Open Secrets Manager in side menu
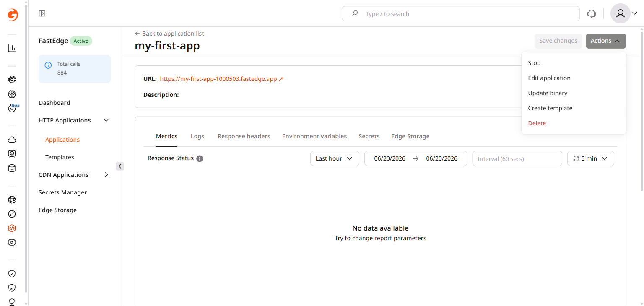 point(63,192)
